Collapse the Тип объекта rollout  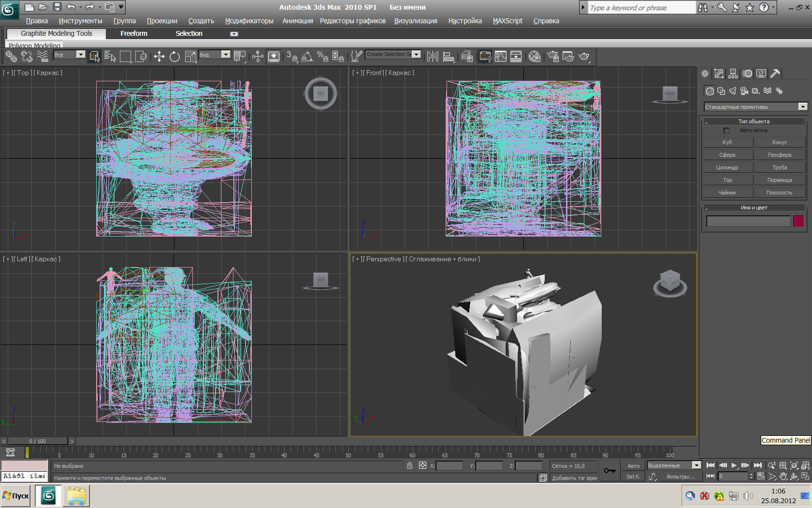click(707, 122)
